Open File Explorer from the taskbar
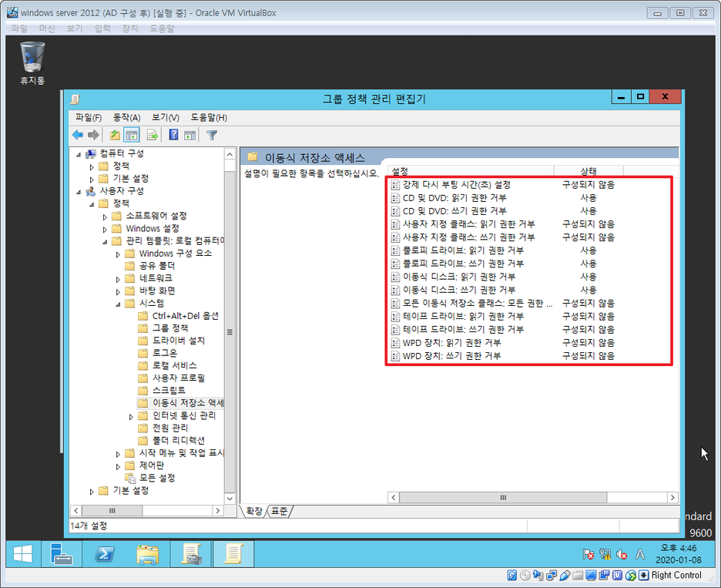 click(x=148, y=554)
